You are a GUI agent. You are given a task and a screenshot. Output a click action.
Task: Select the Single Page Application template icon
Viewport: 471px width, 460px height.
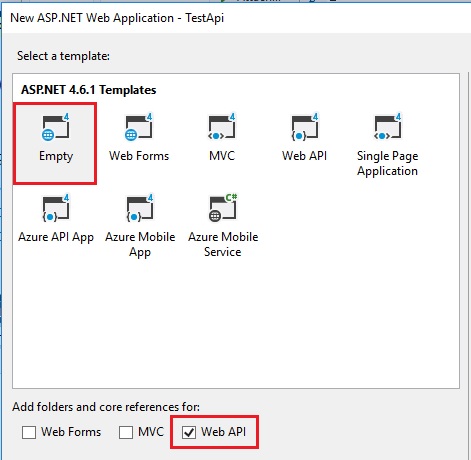pyautogui.click(x=388, y=127)
